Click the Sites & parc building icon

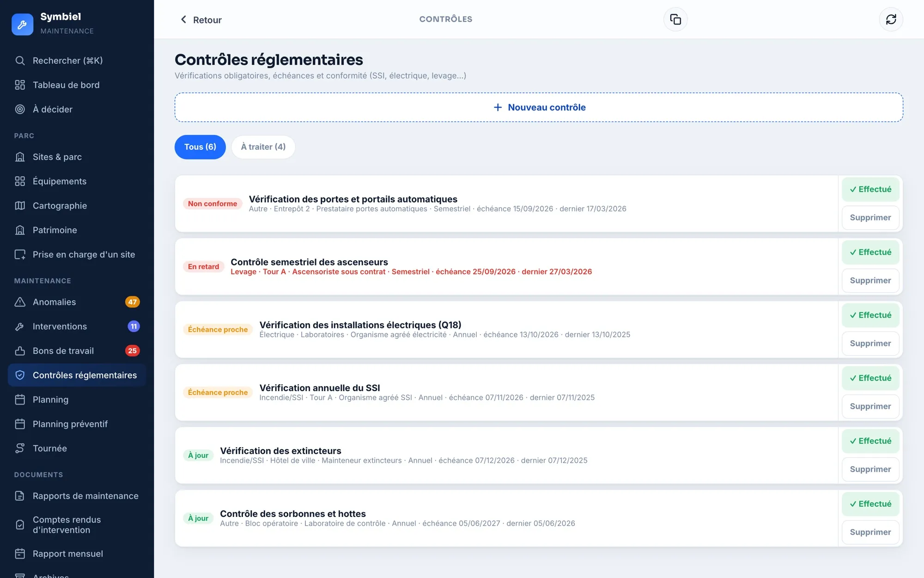[x=20, y=157]
